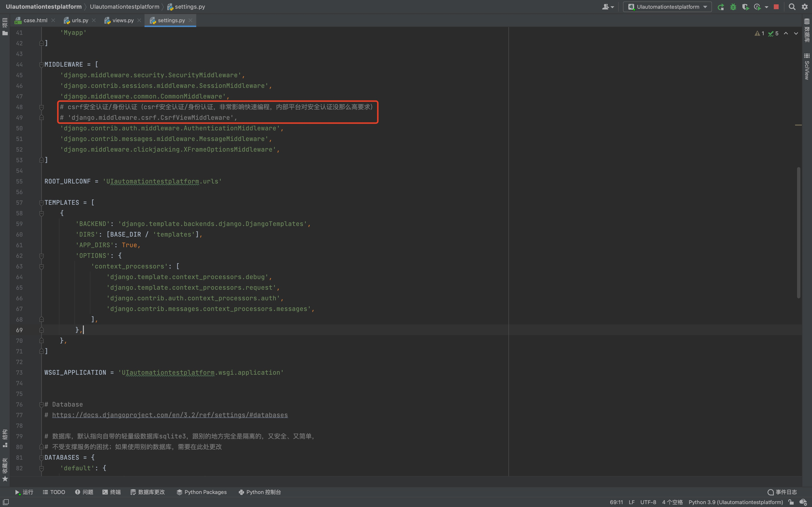Switch to the views.py tab
The image size is (812, 507).
coord(123,21)
